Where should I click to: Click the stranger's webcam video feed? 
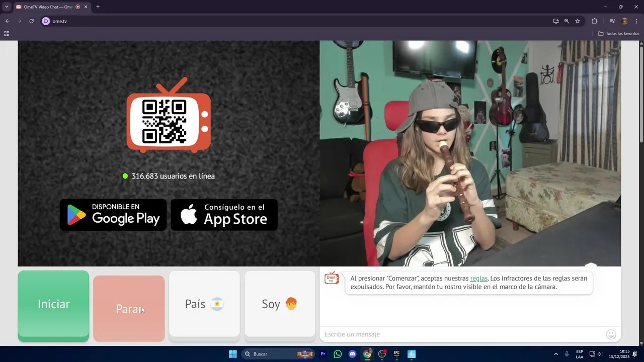tap(470, 153)
